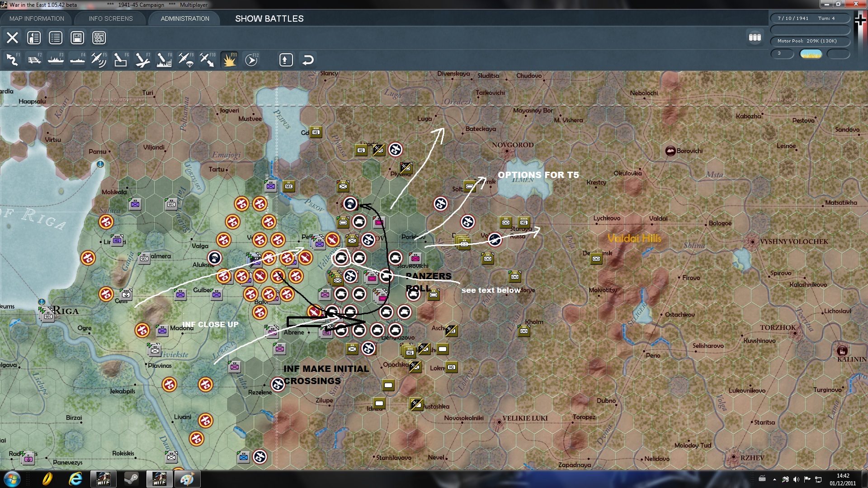Click the three-cylinder stack icon
Image resolution: width=868 pixels, height=488 pixels.
point(755,38)
